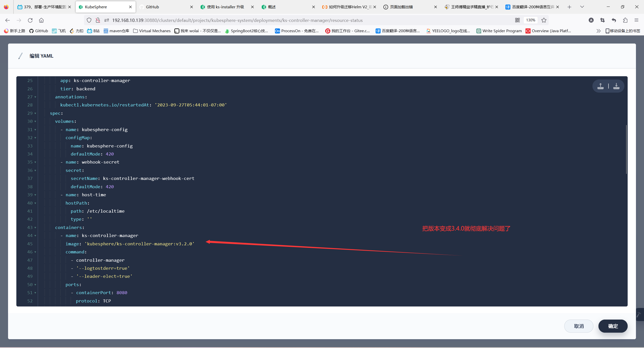Click the 确定 confirm button

tap(613, 326)
